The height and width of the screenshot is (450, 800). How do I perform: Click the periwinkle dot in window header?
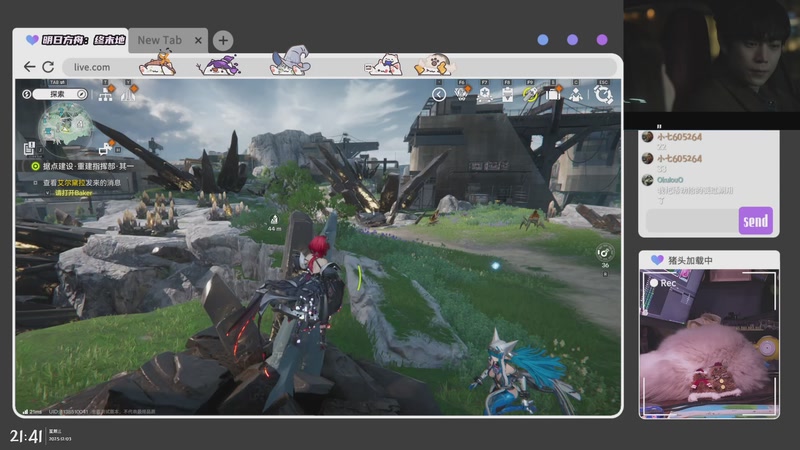tap(572, 40)
